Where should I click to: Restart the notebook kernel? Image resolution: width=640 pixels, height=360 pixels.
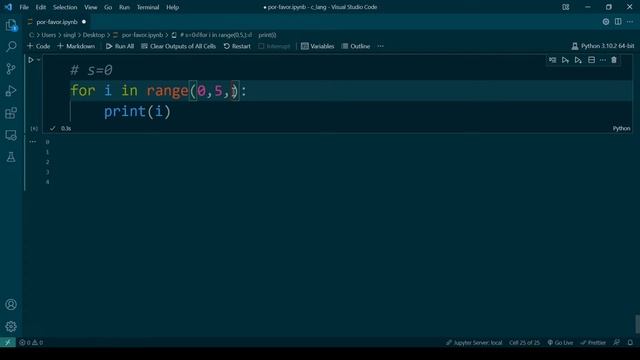click(x=237, y=46)
